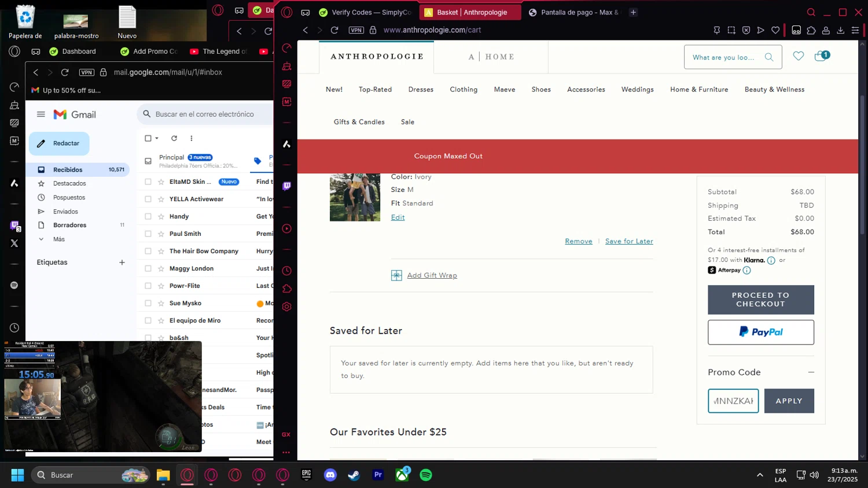Viewport: 868px width, 488px height.
Task: Add a new Gmail label with plus
Action: tap(122, 263)
